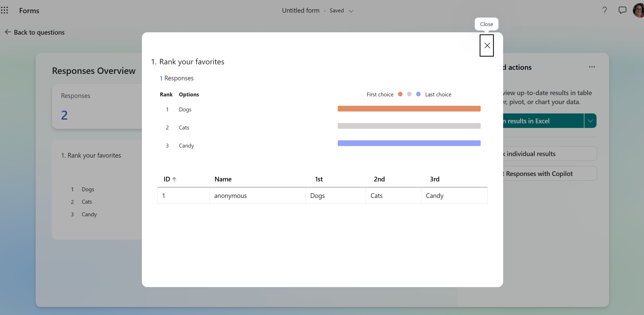Close the Rank your favorites dialog

click(487, 45)
